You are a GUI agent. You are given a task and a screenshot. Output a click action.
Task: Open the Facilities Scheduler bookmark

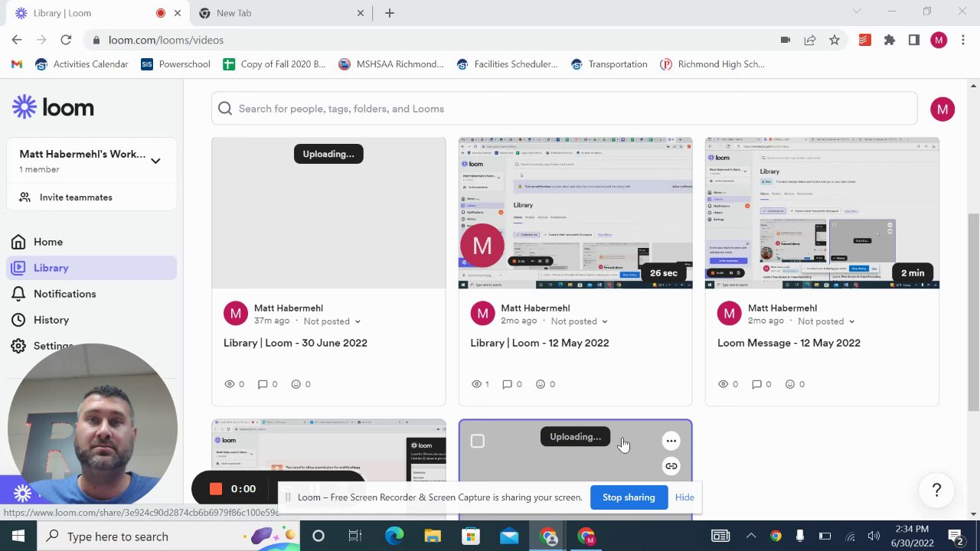tap(507, 64)
